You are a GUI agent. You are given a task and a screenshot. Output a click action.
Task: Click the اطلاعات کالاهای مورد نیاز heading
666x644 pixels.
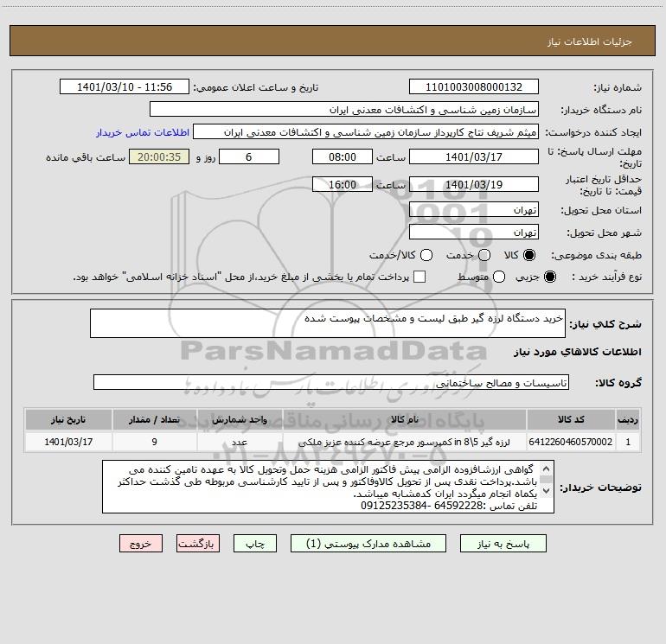[x=578, y=352]
